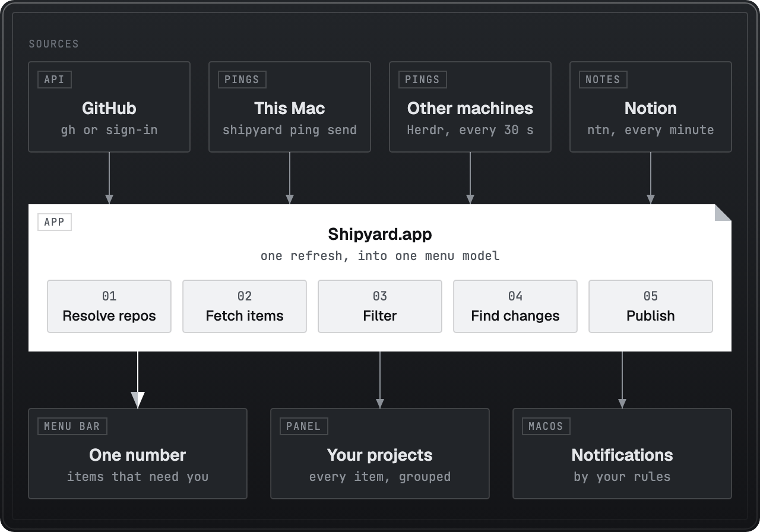Click 'shipyard ping send' text
The image size is (760, 532).
coord(290,130)
